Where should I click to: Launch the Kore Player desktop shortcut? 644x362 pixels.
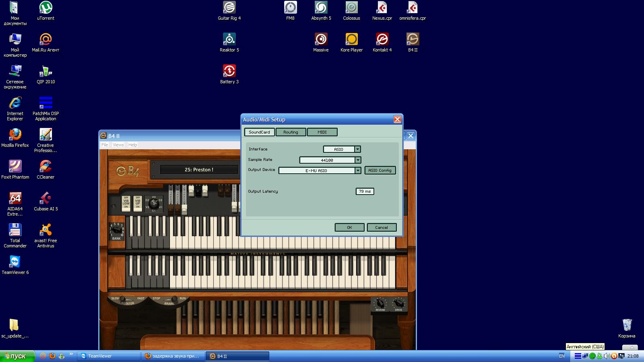click(x=351, y=43)
